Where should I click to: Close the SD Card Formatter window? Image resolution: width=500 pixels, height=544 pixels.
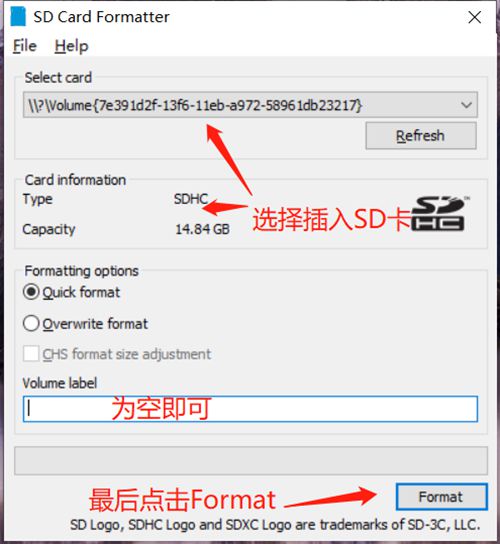click(474, 17)
